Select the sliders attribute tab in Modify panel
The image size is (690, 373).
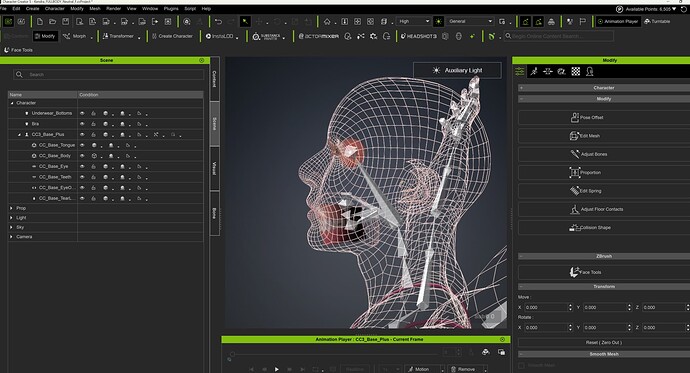point(520,71)
